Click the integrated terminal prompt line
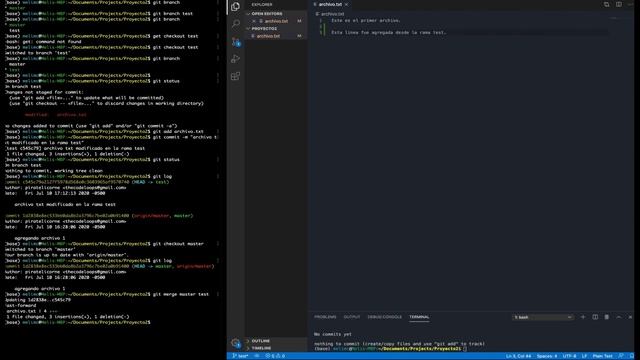This screenshot has width=640, height=360. click(x=390, y=349)
